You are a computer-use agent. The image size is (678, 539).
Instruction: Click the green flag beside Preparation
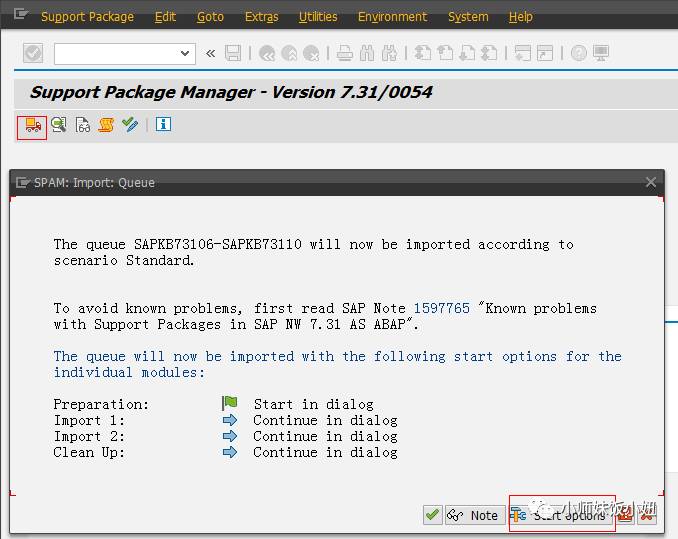click(230, 403)
